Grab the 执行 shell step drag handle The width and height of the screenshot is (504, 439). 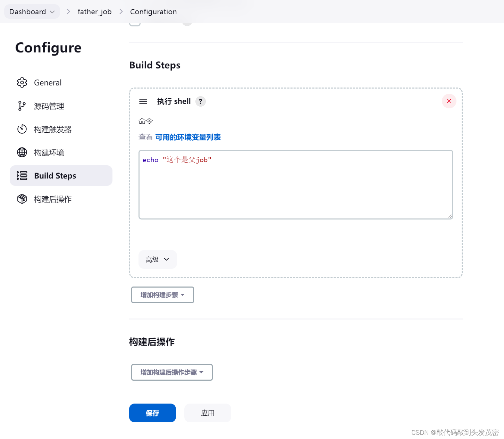(x=143, y=101)
